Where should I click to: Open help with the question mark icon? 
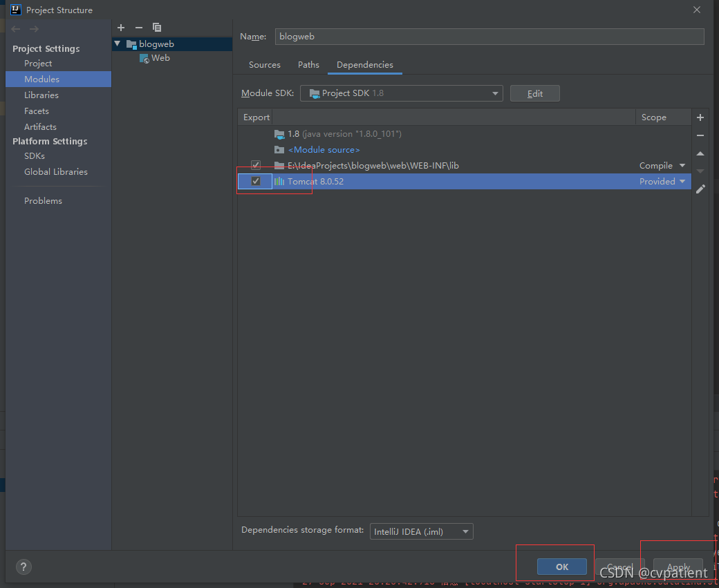click(x=24, y=567)
